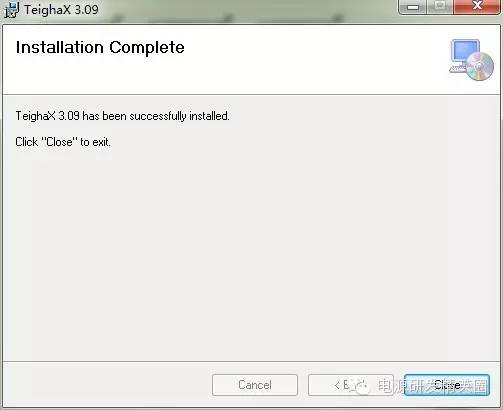Click the separator line above the bottom buttons
This screenshot has height=410, width=503.
pos(252,361)
